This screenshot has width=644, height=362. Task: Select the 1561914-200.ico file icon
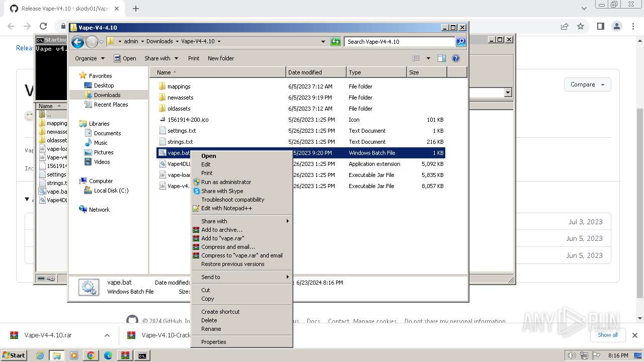[162, 120]
